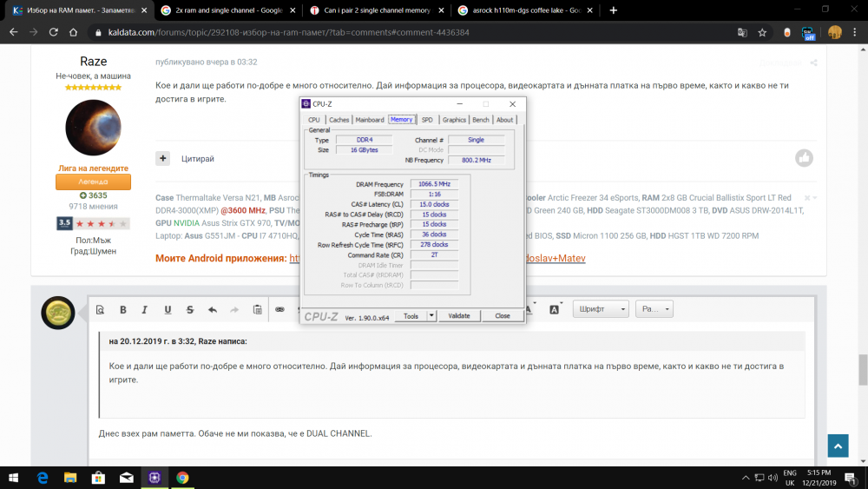868x489 pixels.
Task: Show hidden system tray icons
Action: pos(746,478)
